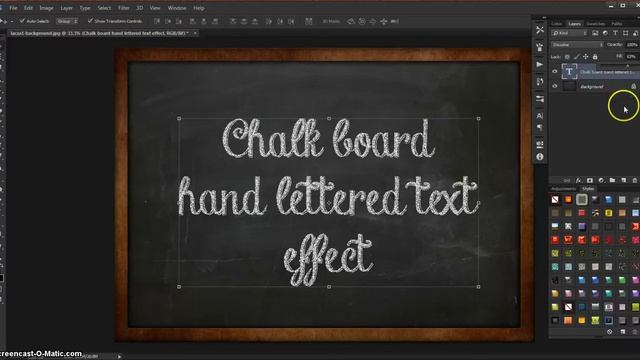Select the 3D rotate mode icon
The width and height of the screenshot is (640, 360).
click(351, 21)
